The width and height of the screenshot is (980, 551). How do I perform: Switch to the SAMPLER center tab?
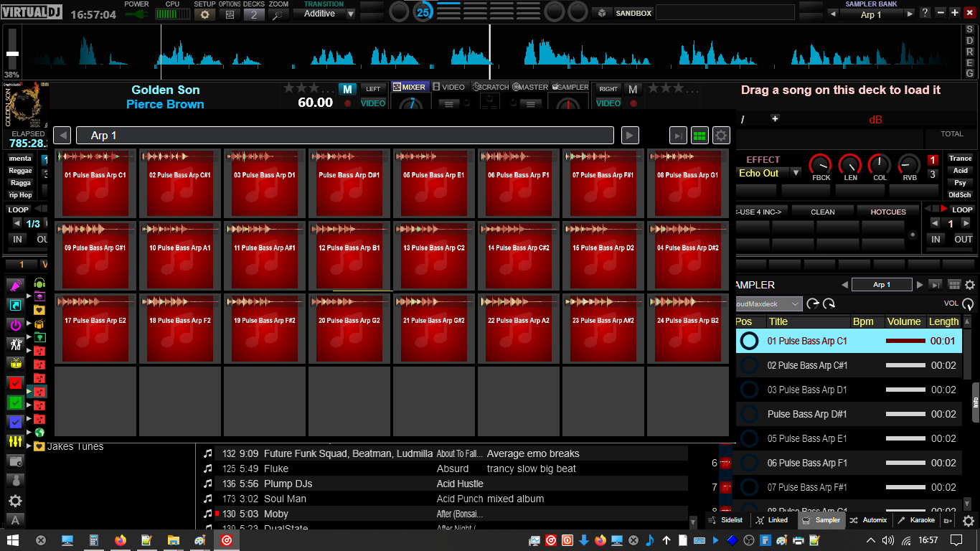(x=570, y=87)
